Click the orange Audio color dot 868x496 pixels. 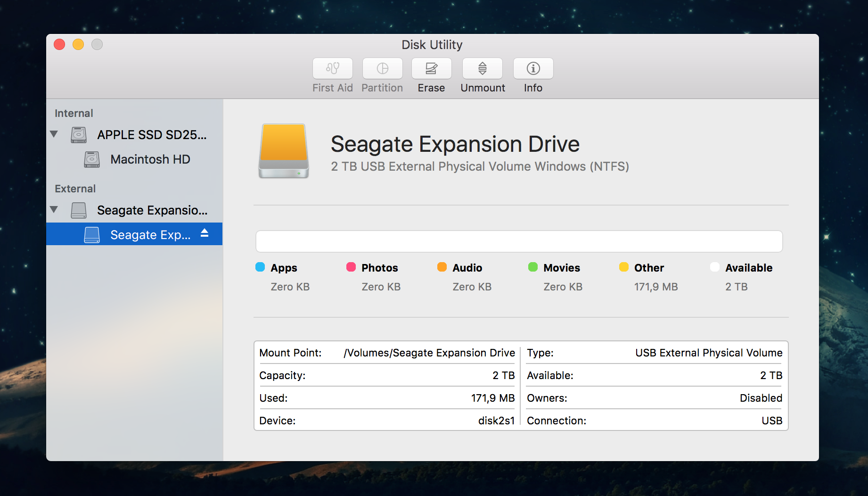coord(442,267)
